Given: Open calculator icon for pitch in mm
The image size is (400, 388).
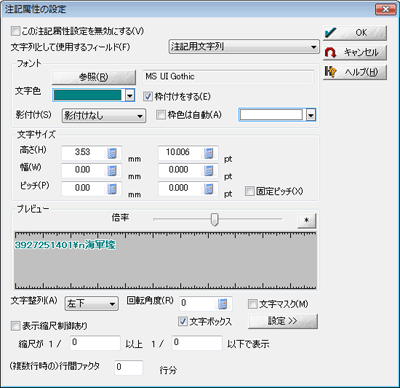Looking at the screenshot, I should click(x=112, y=189).
